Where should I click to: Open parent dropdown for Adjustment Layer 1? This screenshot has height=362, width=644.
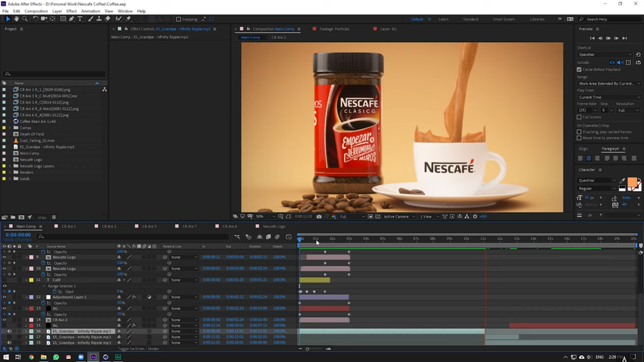pyautogui.click(x=184, y=297)
